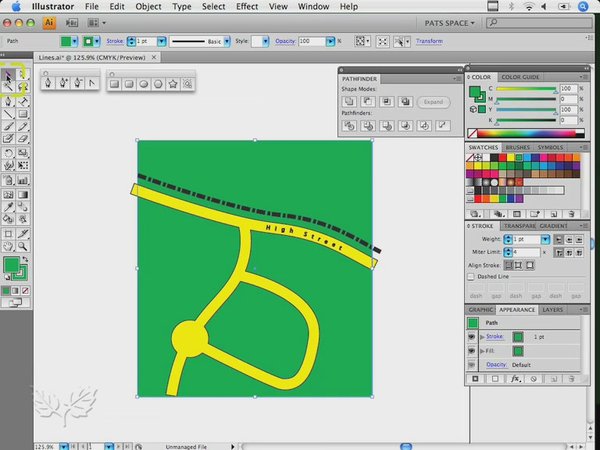Pick the Pen tool in floating palette
This screenshot has height=450, width=600.
pos(50,84)
